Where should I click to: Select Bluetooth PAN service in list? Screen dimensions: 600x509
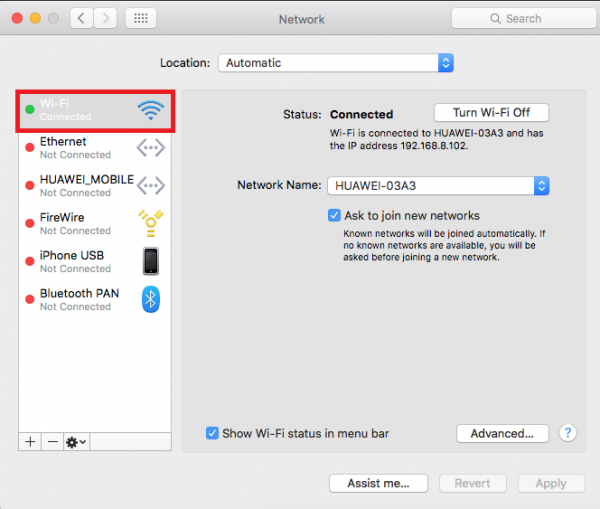click(x=95, y=299)
